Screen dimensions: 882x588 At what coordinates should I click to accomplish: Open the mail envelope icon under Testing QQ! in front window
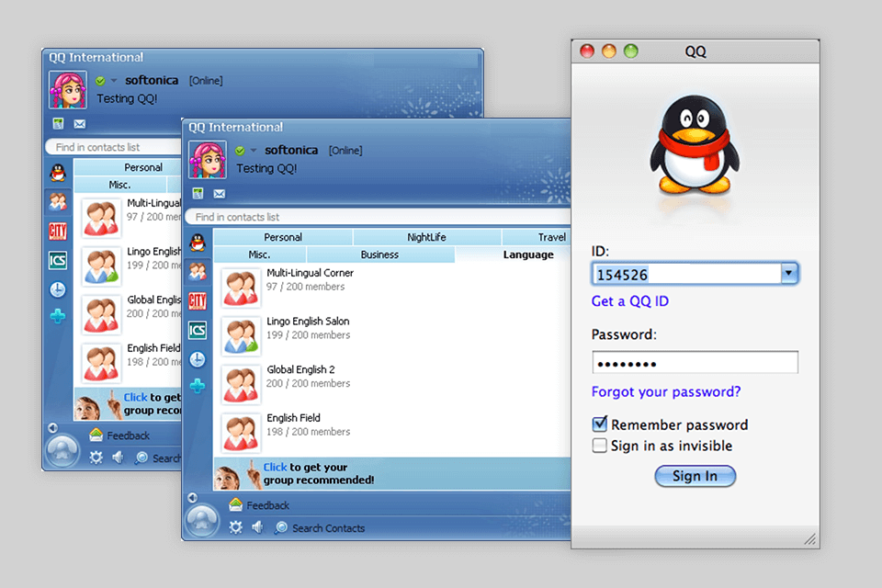220,194
